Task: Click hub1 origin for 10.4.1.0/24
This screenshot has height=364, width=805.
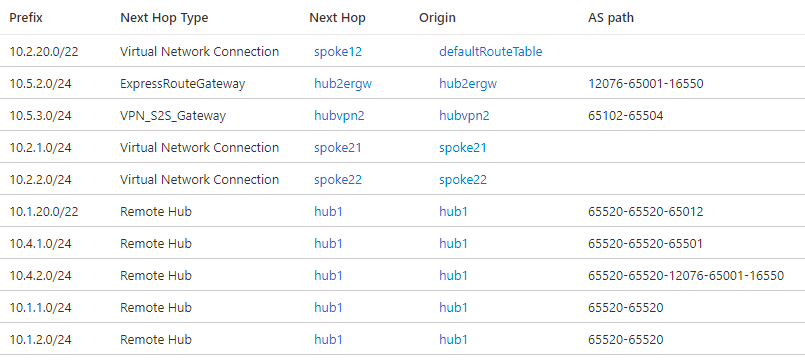Action: [x=453, y=243]
